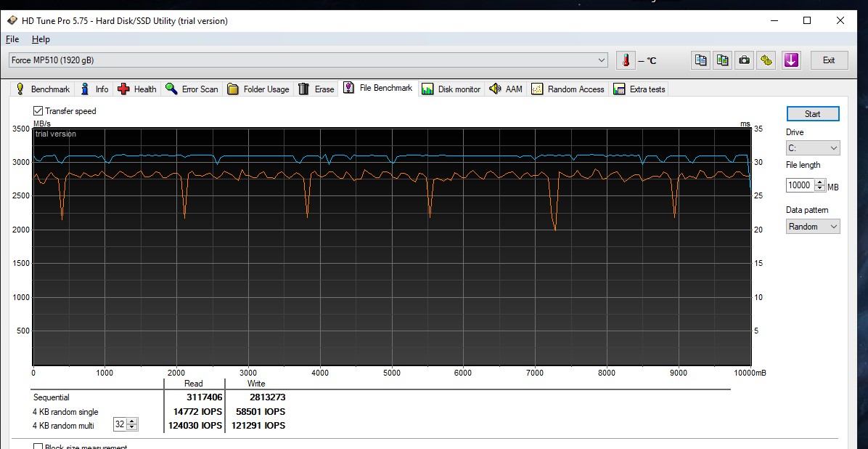Copy info to clipboard icon
This screenshot has height=449, width=868.
click(x=701, y=60)
